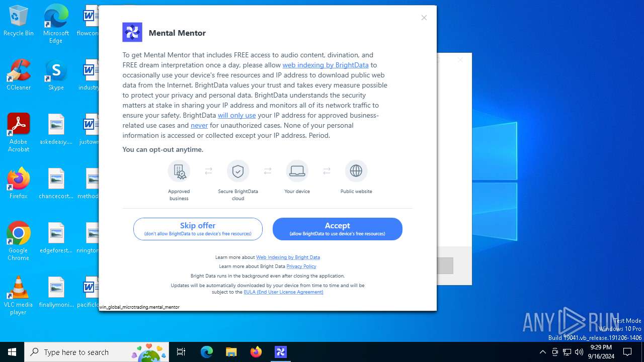Click the Mental Mentor logo icon
644x362 pixels.
click(132, 32)
